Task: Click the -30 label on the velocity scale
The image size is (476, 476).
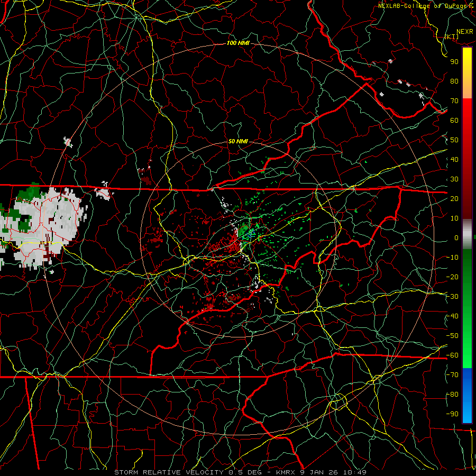Action: [x=452, y=297]
